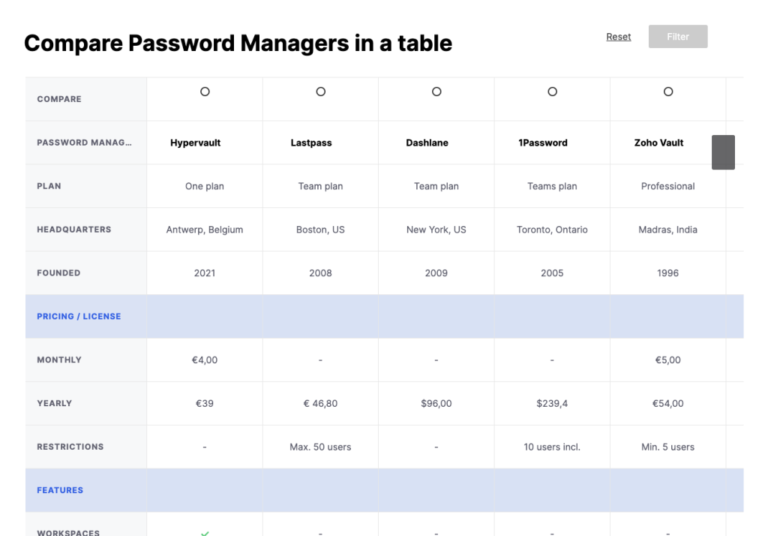
Task: Click the 'Max. 50 users' restriction cell
Action: point(320,447)
